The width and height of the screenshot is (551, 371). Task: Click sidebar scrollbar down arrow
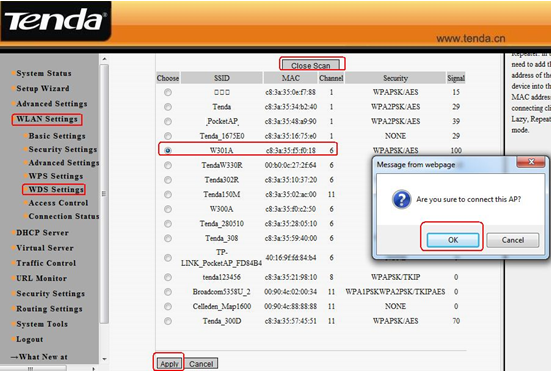click(x=104, y=359)
